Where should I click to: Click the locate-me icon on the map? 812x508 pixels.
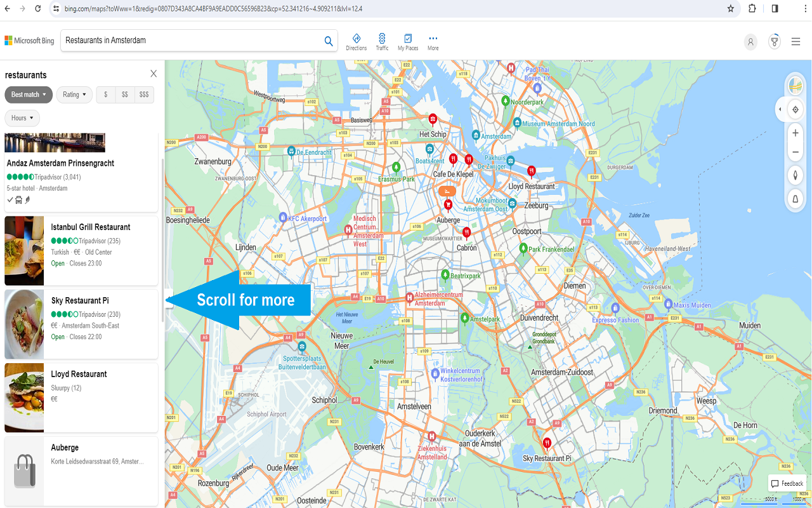[795, 109]
